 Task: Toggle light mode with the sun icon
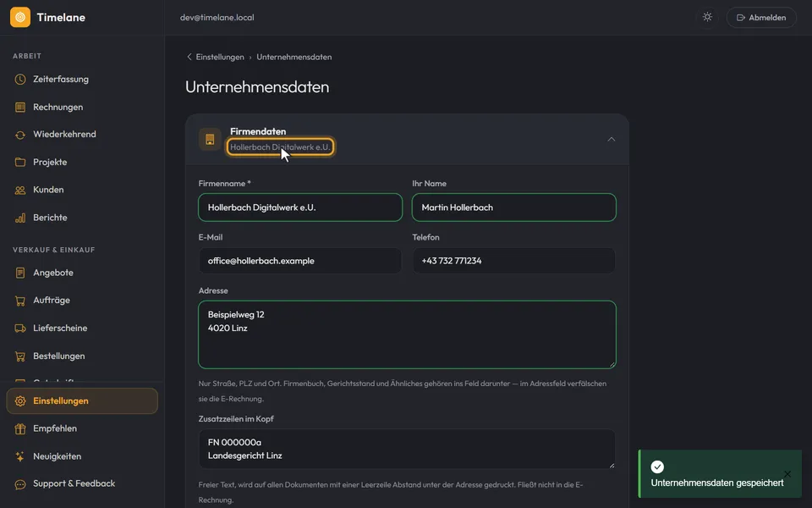[707, 17]
